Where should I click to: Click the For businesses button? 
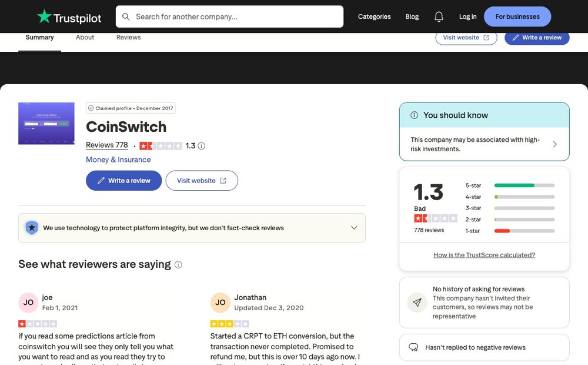(x=517, y=16)
